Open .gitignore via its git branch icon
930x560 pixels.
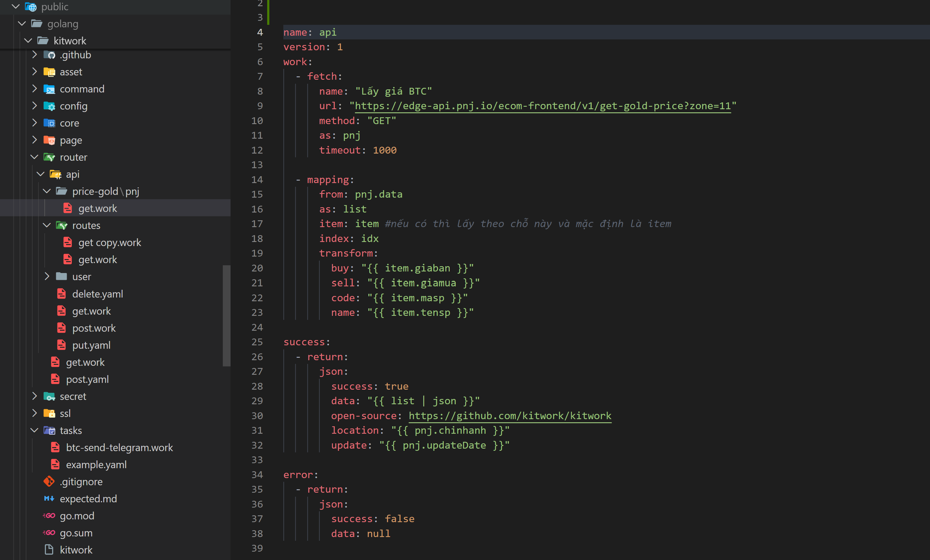[49, 482]
